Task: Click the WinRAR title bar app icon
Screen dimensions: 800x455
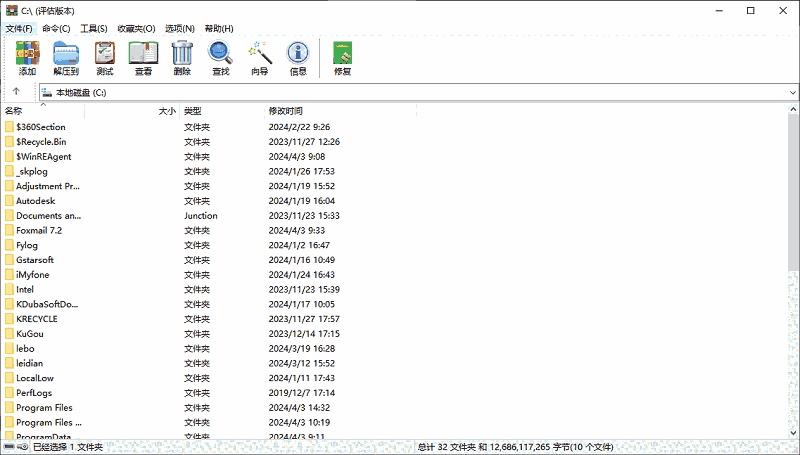Action: click(11, 11)
